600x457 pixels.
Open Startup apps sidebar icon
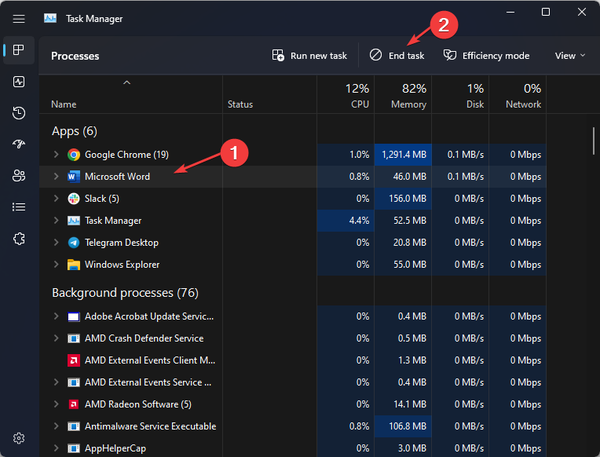19,144
